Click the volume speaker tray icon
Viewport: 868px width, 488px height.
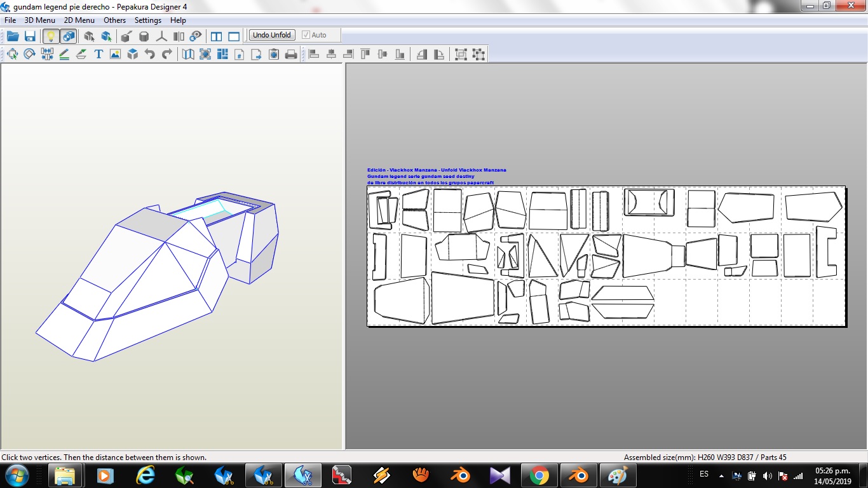point(768,476)
